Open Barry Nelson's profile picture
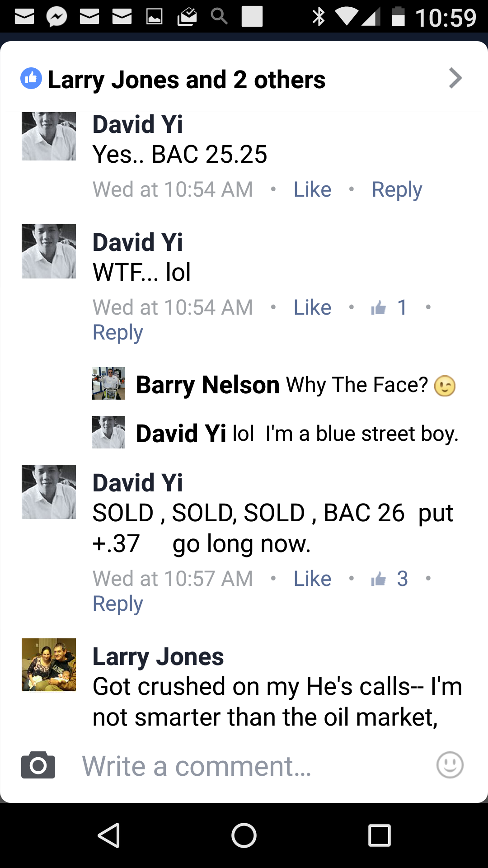 click(108, 383)
